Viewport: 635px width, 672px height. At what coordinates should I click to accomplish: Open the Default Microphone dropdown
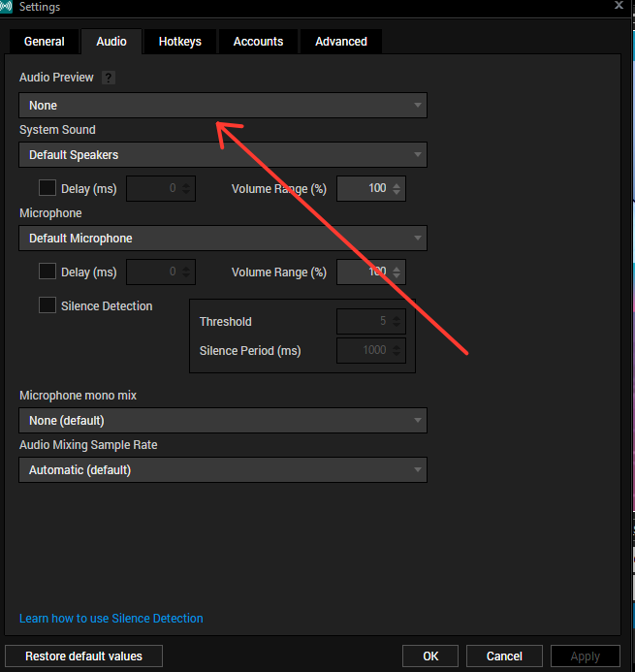coord(223,239)
